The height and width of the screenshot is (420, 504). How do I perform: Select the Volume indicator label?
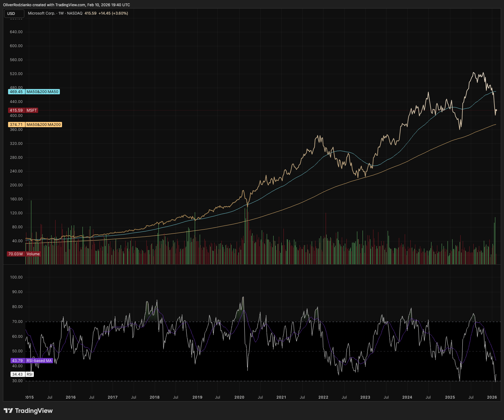[x=33, y=254]
